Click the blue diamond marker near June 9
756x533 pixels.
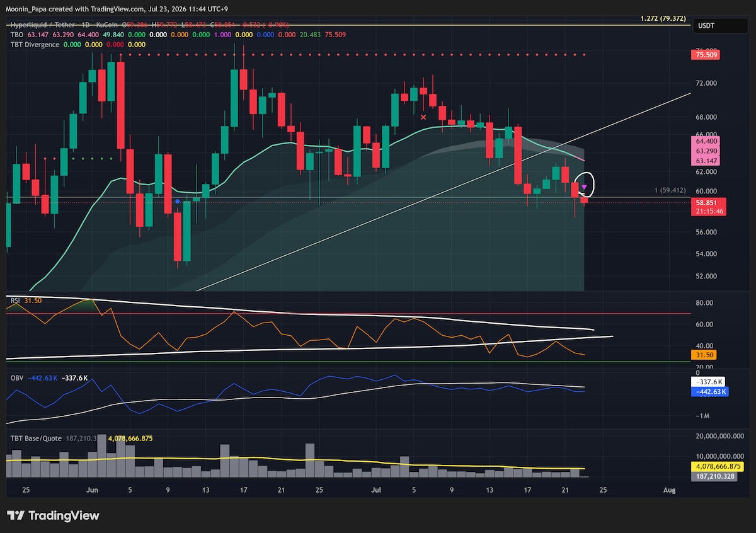177,202
